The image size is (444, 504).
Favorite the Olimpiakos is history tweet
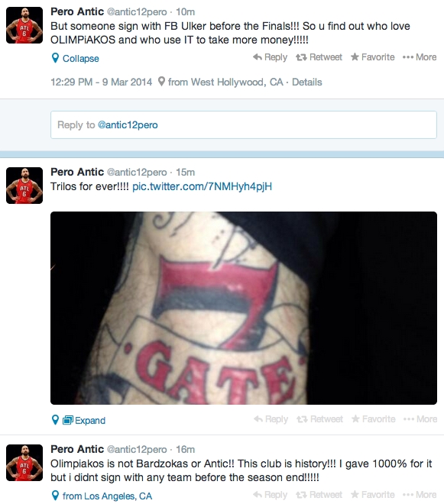(373, 495)
